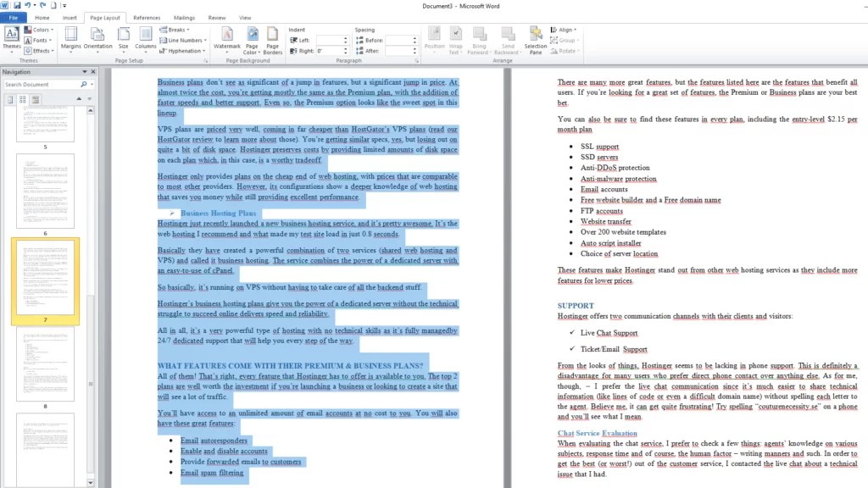Open the References tab

(147, 18)
